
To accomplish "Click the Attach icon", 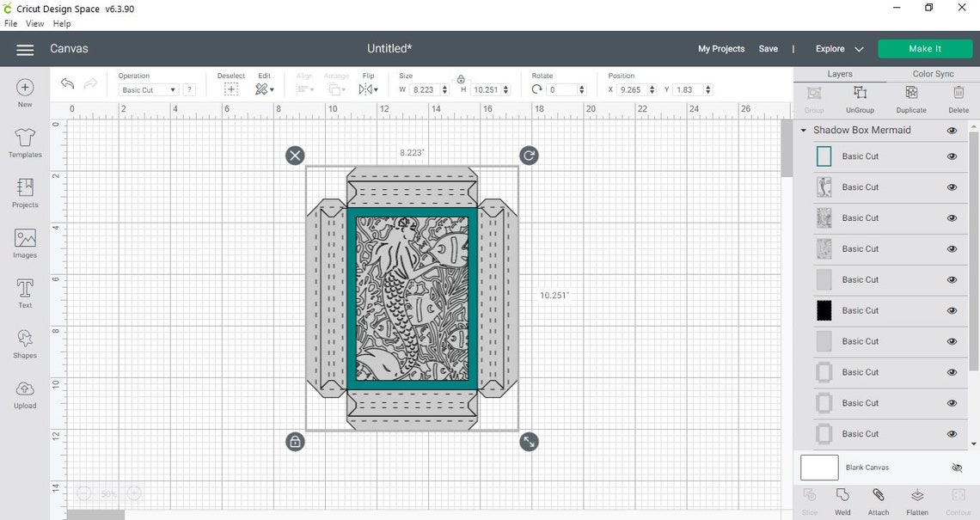I will [878, 497].
